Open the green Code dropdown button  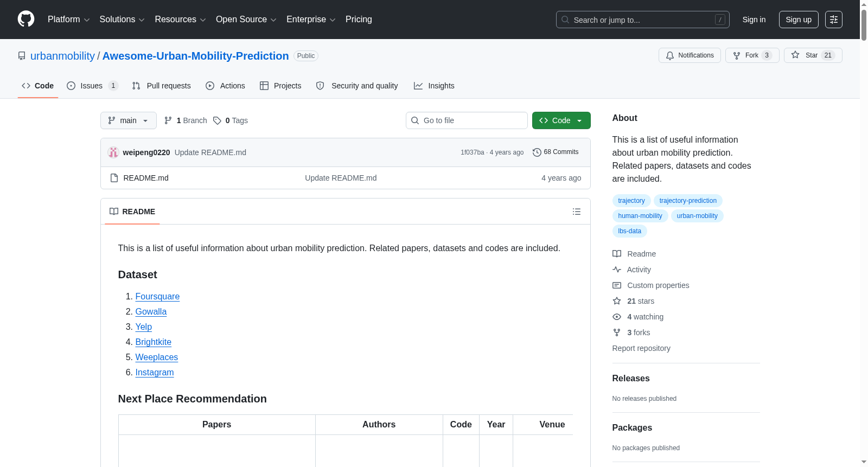coord(561,120)
